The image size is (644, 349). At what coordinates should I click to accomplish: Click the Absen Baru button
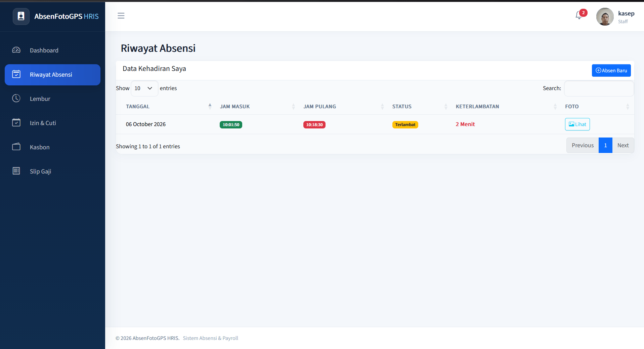[x=611, y=71]
